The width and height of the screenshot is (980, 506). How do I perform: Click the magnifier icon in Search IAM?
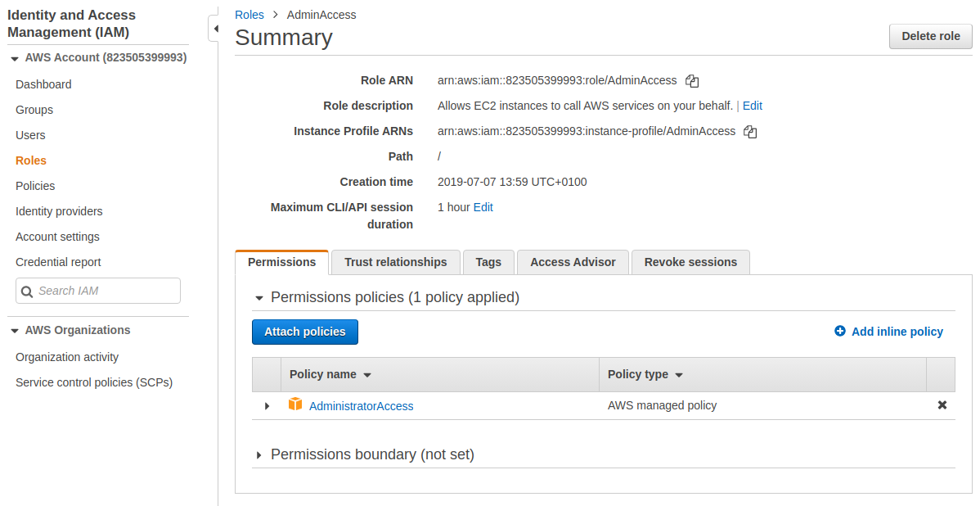click(x=27, y=291)
